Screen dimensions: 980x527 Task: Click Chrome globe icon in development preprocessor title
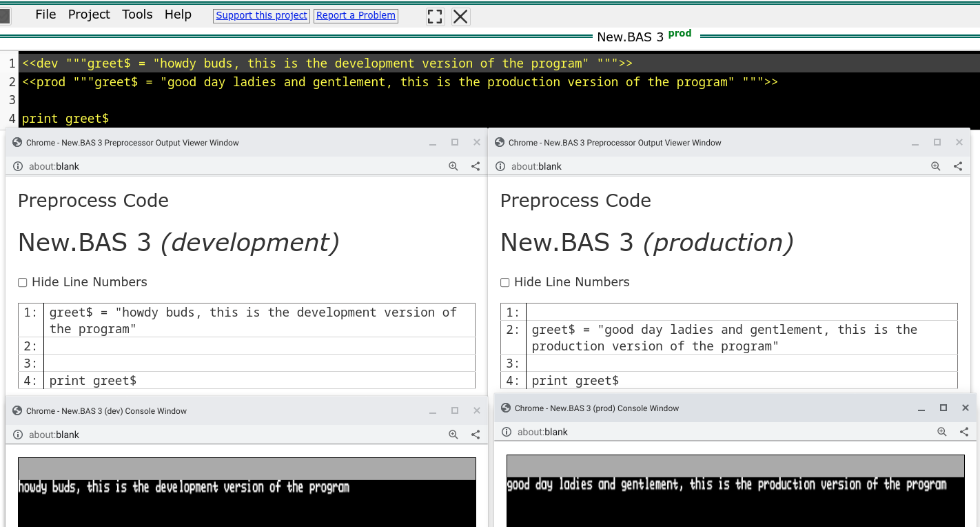(x=17, y=143)
